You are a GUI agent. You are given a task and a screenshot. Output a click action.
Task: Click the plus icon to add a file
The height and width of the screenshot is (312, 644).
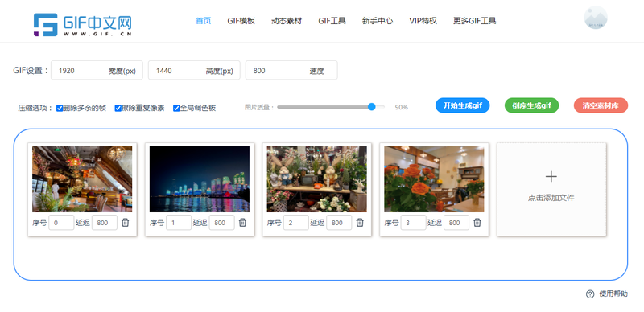coord(551,177)
